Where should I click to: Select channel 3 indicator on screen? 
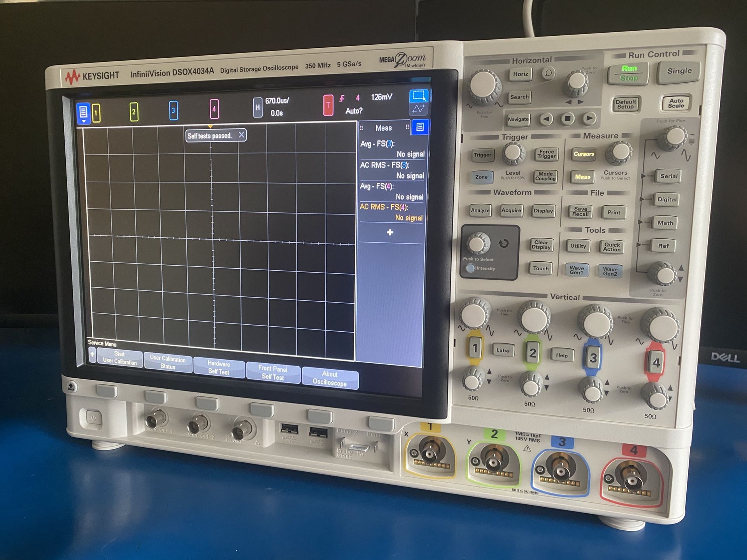(x=174, y=110)
